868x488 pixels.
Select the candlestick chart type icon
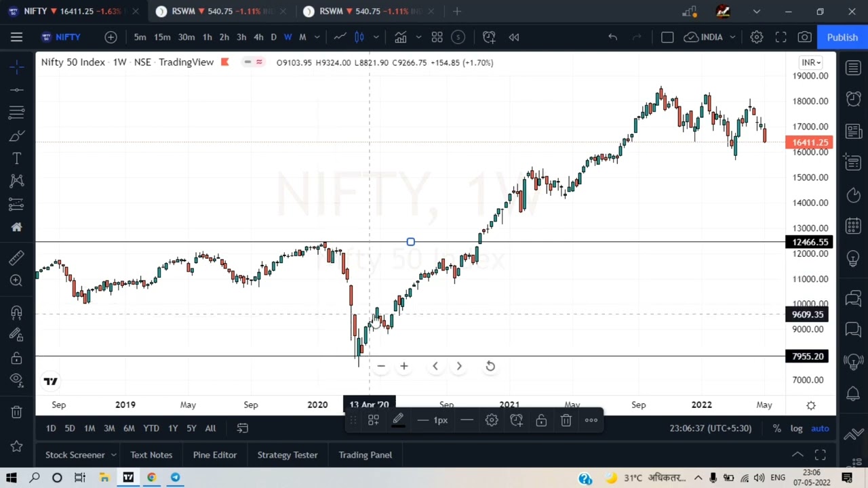[x=359, y=37]
